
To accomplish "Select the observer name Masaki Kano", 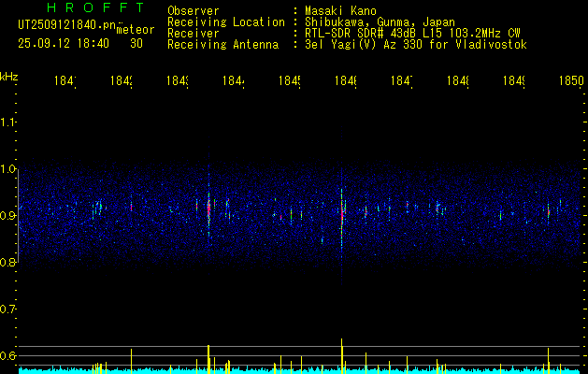I will tap(340, 10).
